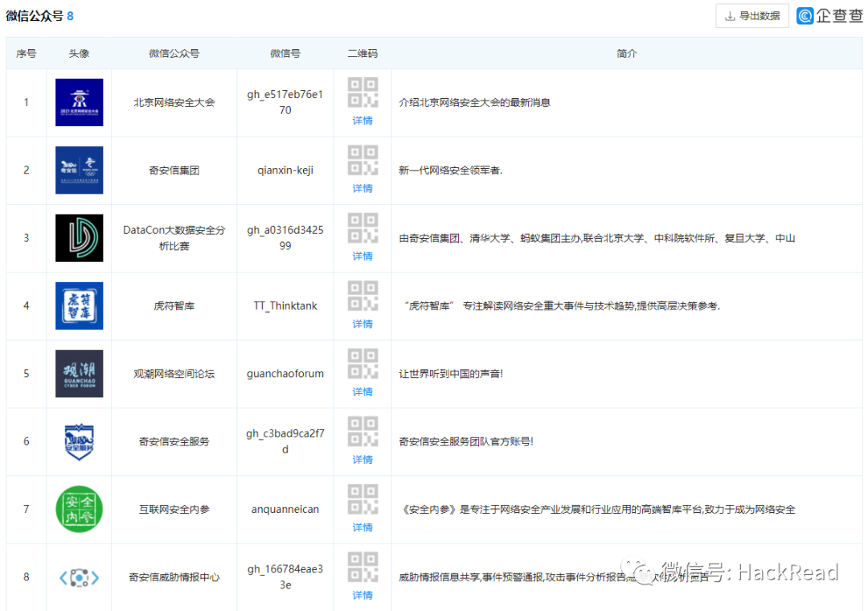Viewport: 868px width, 611px height.
Task: Click account name 奇安信安全服务
Action: point(174,441)
